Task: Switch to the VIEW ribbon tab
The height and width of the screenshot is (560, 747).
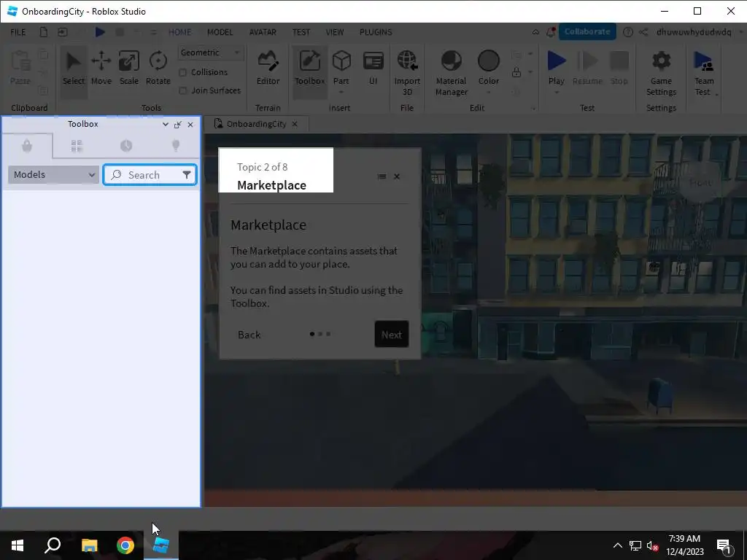Action: [334, 32]
